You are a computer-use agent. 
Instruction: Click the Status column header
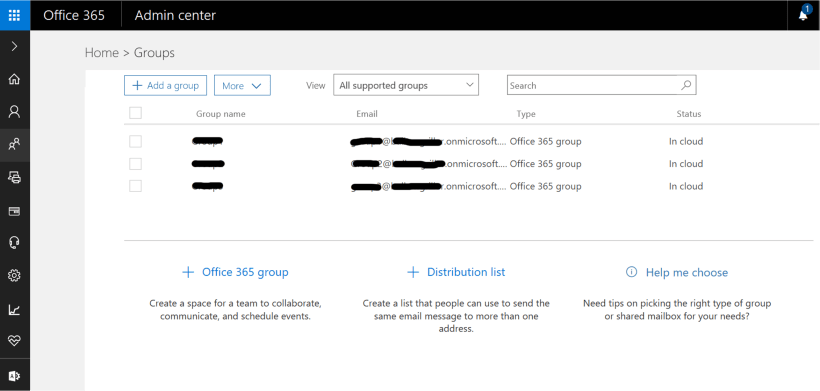(x=689, y=113)
